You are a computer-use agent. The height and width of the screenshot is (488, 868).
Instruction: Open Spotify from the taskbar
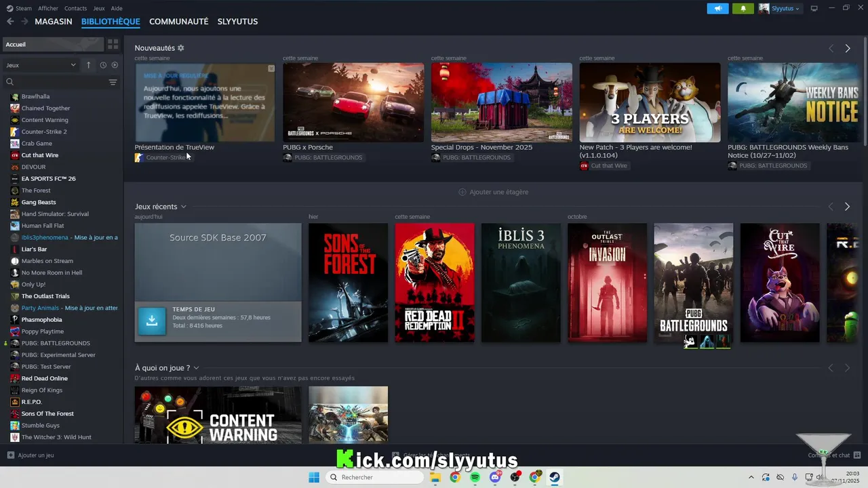475,477
